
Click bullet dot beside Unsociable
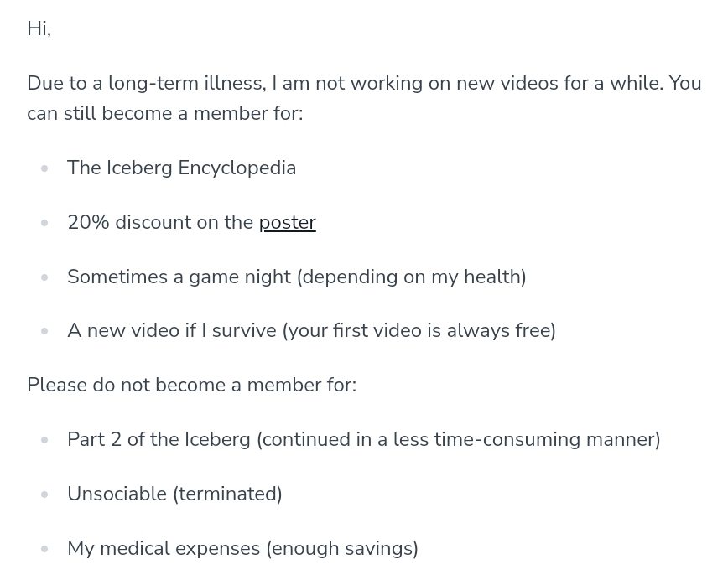pyautogui.click(x=44, y=494)
